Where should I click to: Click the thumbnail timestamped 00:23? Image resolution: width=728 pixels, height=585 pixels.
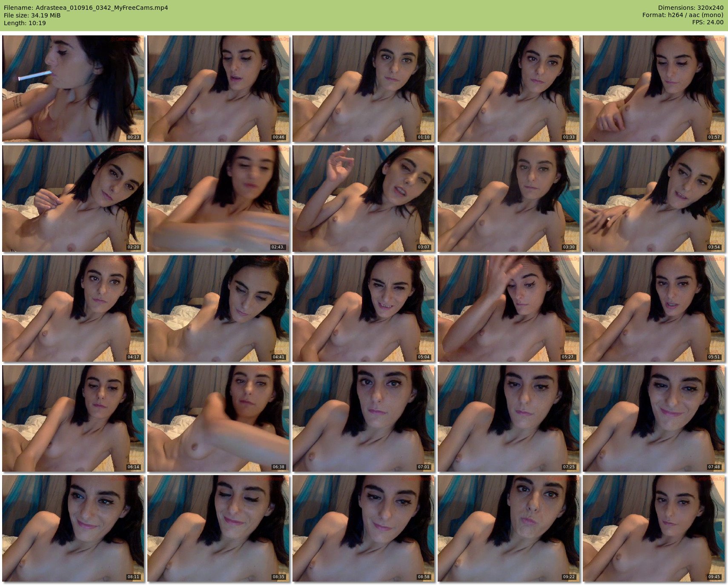[73, 88]
